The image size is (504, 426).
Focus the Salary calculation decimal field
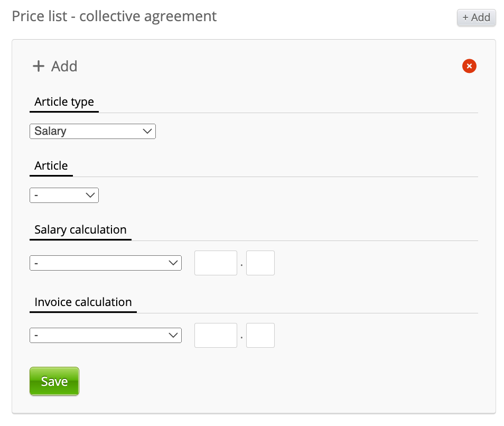coord(260,263)
